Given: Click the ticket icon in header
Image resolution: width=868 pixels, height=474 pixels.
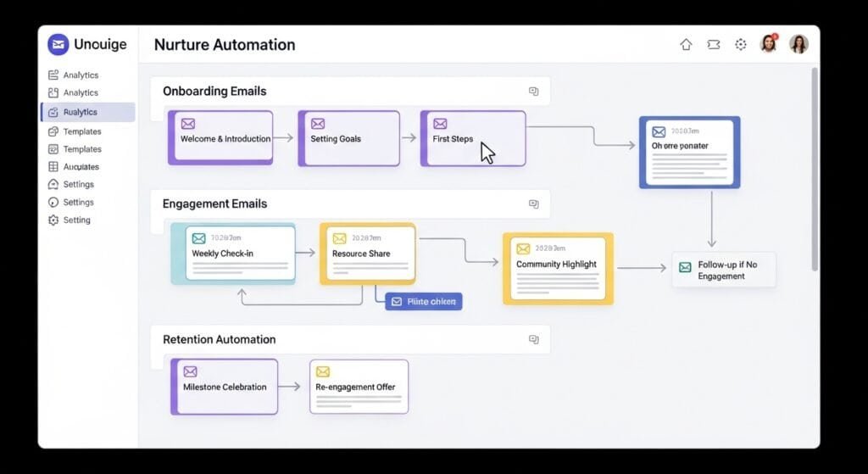Looking at the screenshot, I should pos(714,45).
